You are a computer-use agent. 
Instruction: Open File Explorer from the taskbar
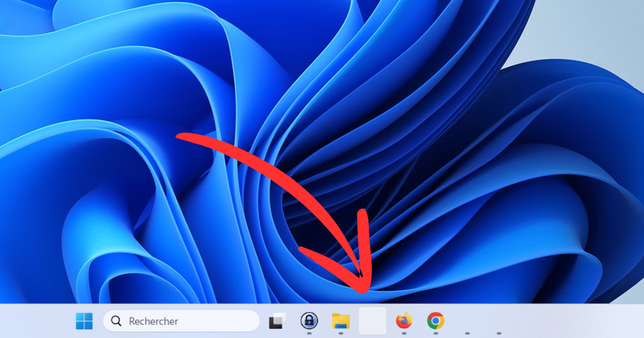tap(341, 321)
